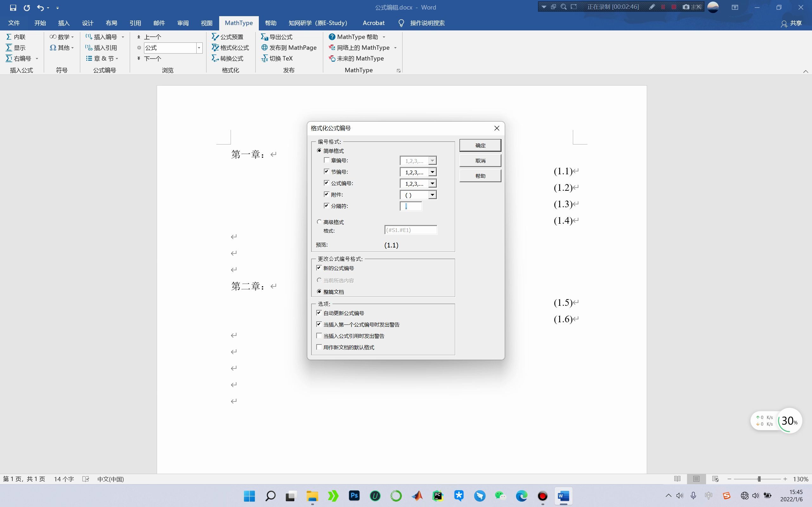812x507 pixels.
Task: Click Word icon in the Windows taskbar
Action: tap(563, 496)
